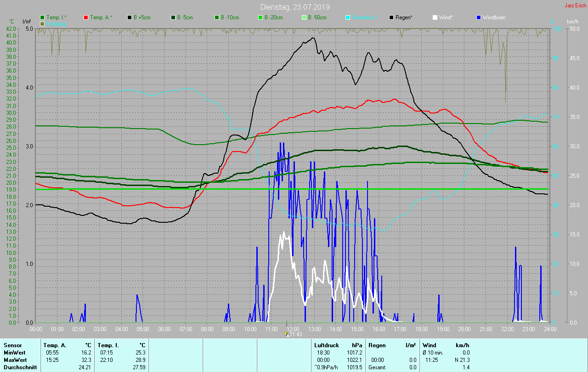Select the black B +5cm legend square
Image resolution: width=588 pixels, height=372 pixels.
130,17
